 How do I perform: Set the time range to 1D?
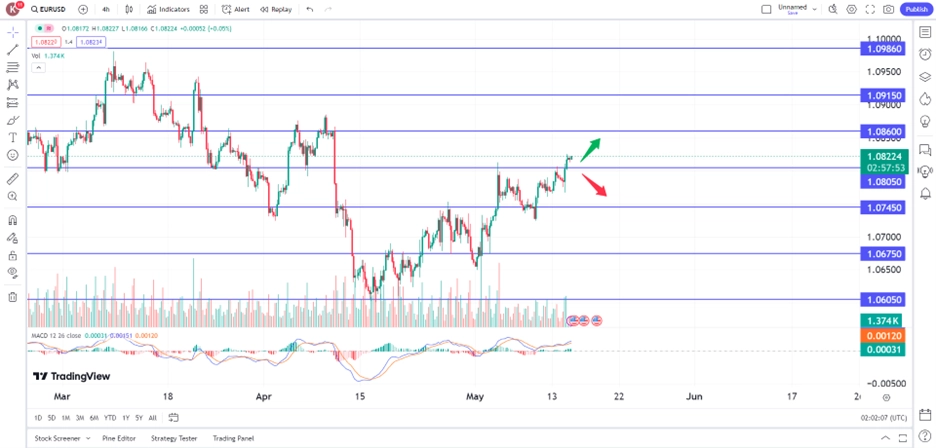click(38, 418)
